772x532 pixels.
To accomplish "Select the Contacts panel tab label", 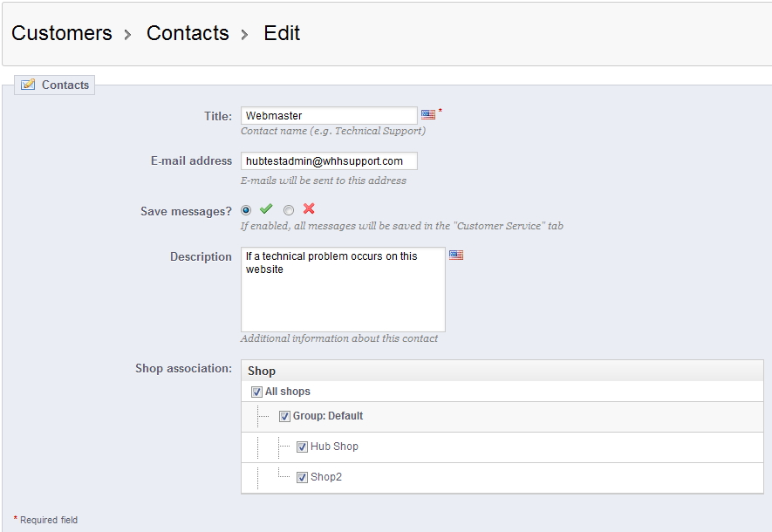I will (65, 85).
